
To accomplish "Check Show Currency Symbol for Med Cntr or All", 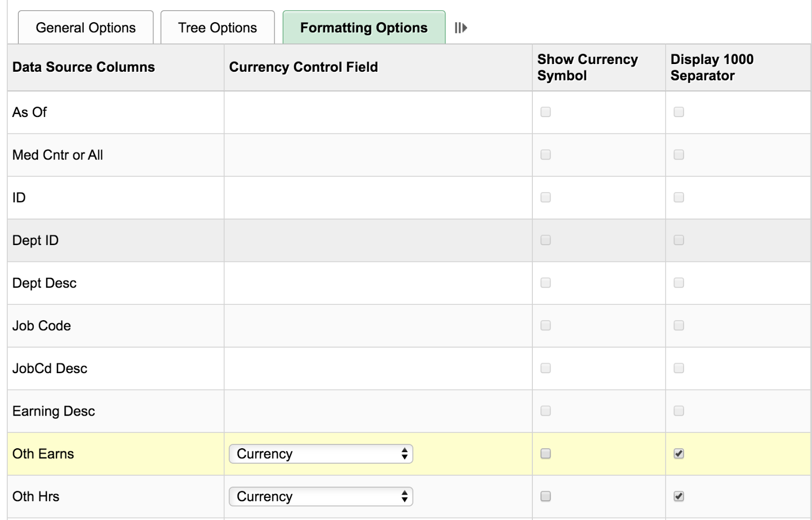I will point(545,155).
